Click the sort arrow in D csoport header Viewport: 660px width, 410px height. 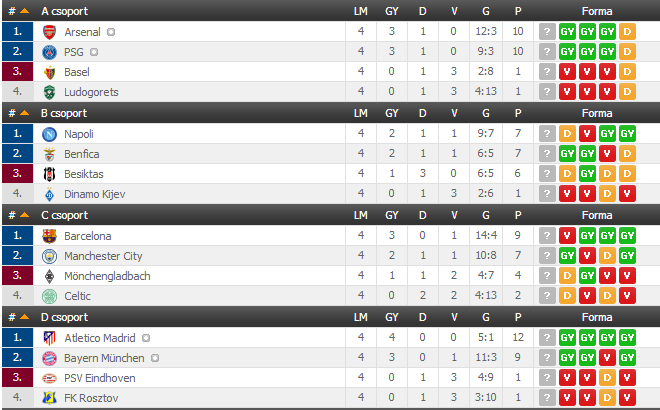point(24,318)
